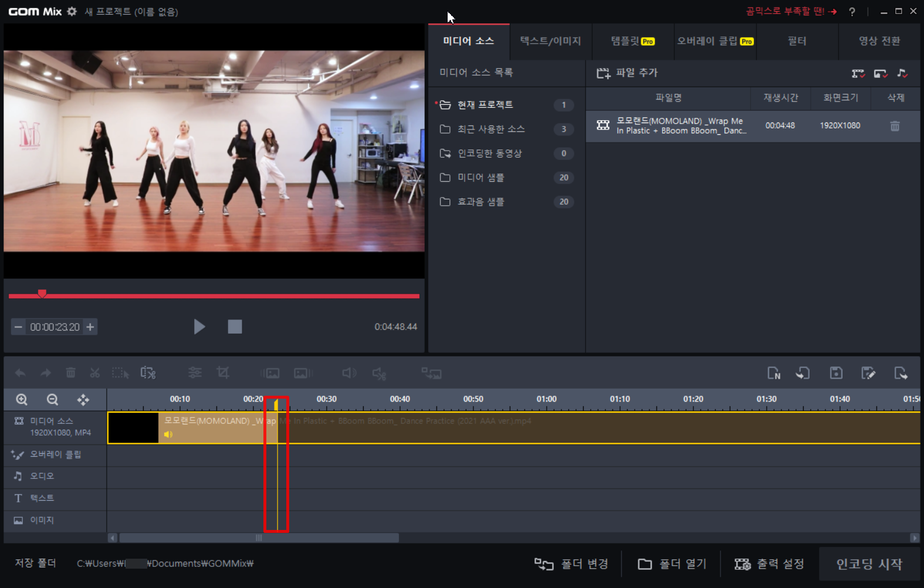Open GOM Mix settings gear

tap(72, 11)
